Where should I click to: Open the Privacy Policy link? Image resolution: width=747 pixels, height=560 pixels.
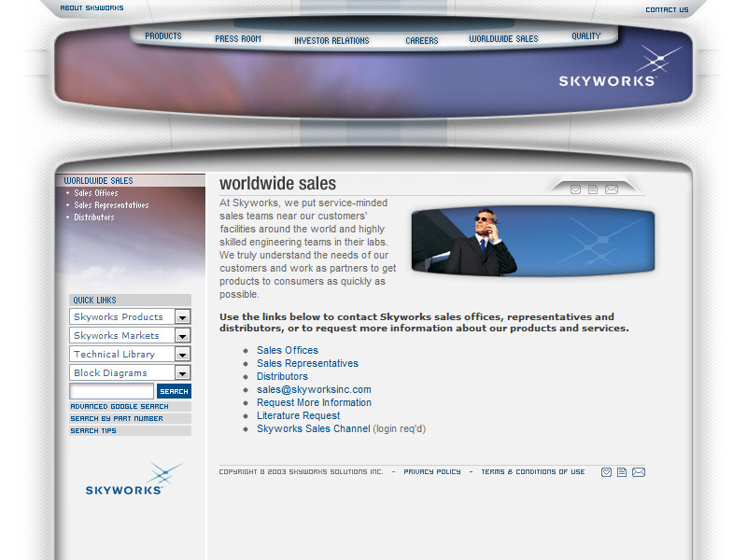(x=432, y=472)
